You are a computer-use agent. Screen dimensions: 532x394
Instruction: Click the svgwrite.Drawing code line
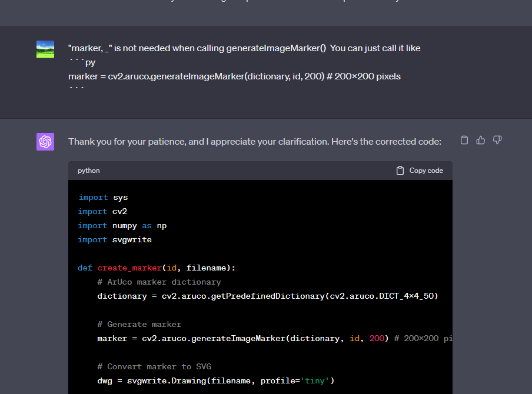(215, 381)
